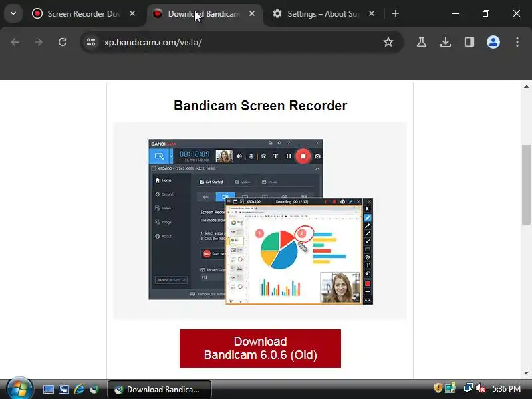
Task: Click Download Bandicam 6.0.6 (Old) button
Action: coord(260,348)
